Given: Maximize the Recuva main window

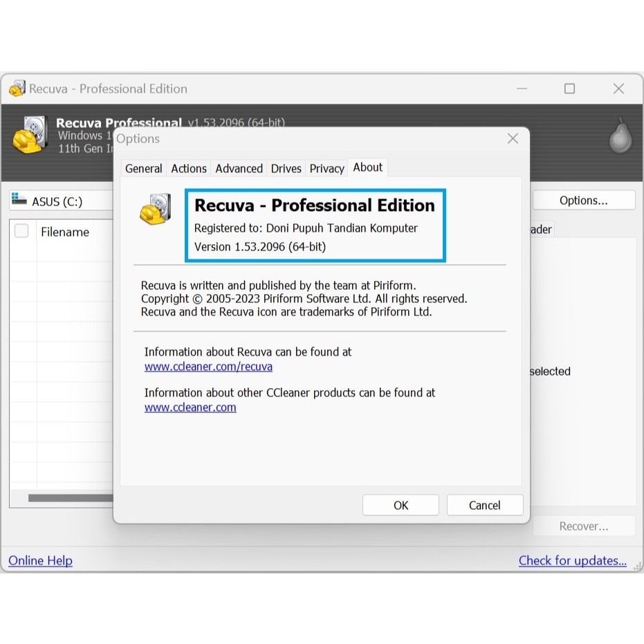Looking at the screenshot, I should [569, 89].
